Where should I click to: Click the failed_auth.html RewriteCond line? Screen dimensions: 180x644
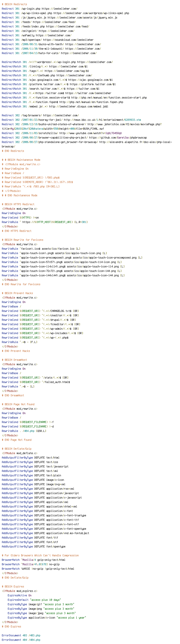click(36, 382)
